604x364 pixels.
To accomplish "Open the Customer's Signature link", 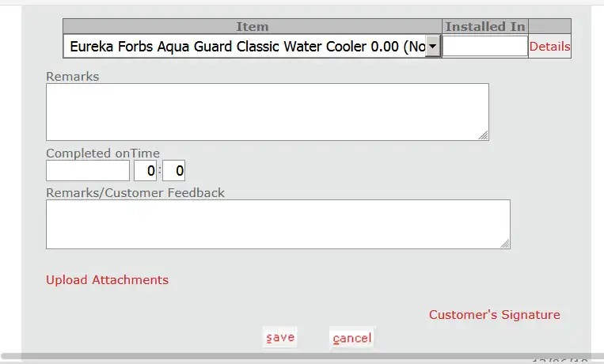I will point(495,315).
